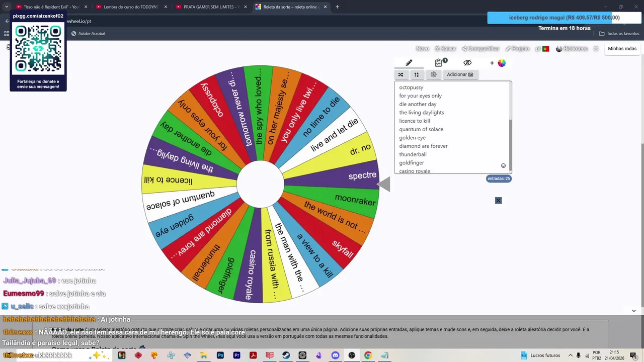Switch to 'PRATA GAMER SEM LIMITES' tab
The width and height of the screenshot is (644, 362).
pos(211,7)
